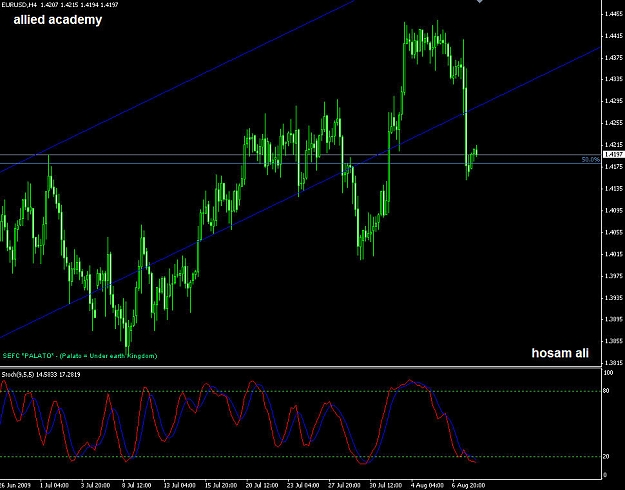This screenshot has width=625, height=490.
Task: Click the 26 Jun 2009 date label
Action: coord(14,485)
